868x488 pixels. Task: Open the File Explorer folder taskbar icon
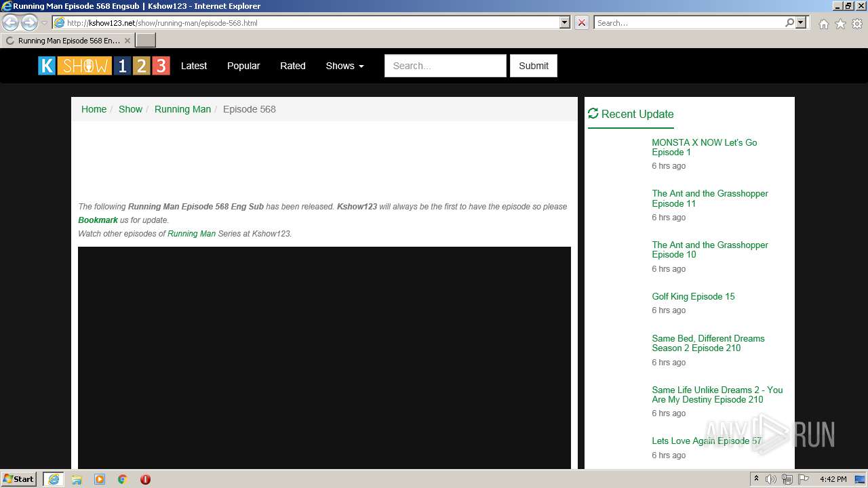point(77,479)
